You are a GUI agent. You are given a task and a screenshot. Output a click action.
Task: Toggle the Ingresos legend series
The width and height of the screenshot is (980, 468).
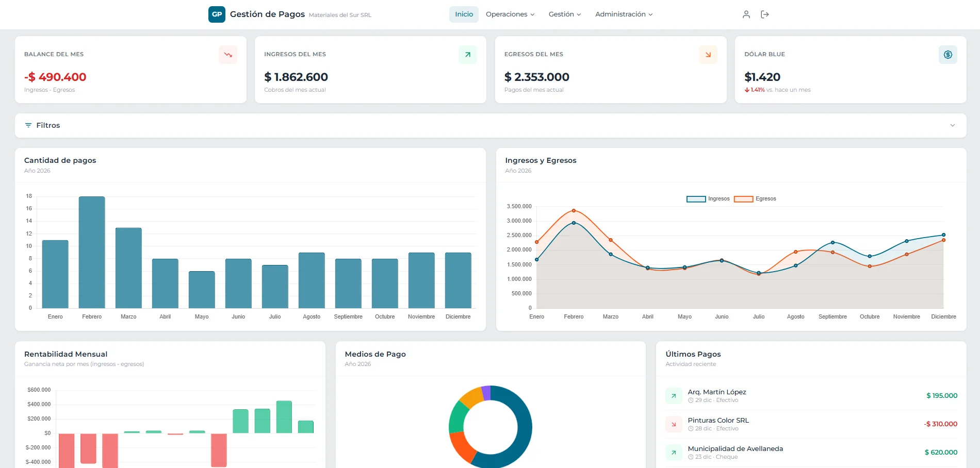(708, 199)
